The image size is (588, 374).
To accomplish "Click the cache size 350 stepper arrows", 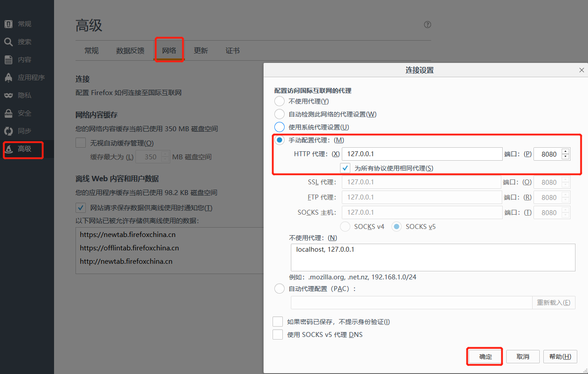I will point(165,157).
